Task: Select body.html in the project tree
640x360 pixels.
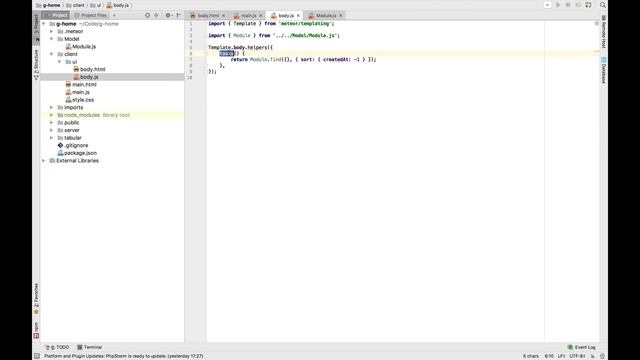Action: (89, 69)
